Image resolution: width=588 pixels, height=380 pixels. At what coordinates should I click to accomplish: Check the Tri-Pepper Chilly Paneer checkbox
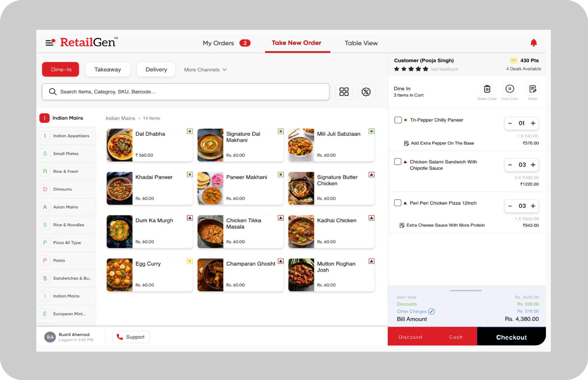pos(398,120)
